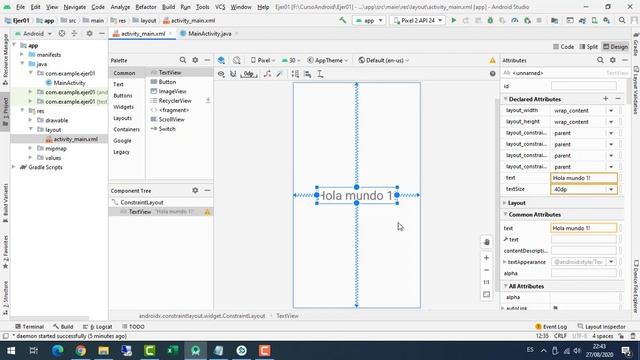Image resolution: width=640 pixels, height=360 pixels.
Task: Open the Build menu
Action: [169, 7]
